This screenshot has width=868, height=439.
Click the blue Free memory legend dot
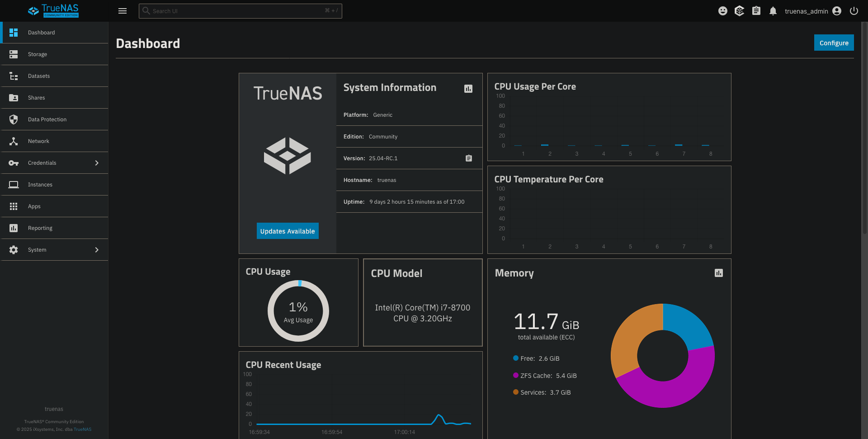click(x=516, y=358)
